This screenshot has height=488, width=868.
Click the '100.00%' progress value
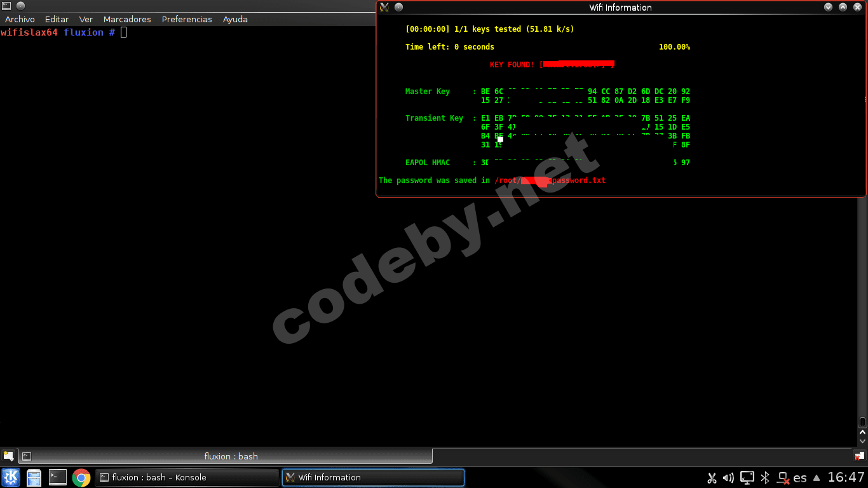[x=674, y=47]
